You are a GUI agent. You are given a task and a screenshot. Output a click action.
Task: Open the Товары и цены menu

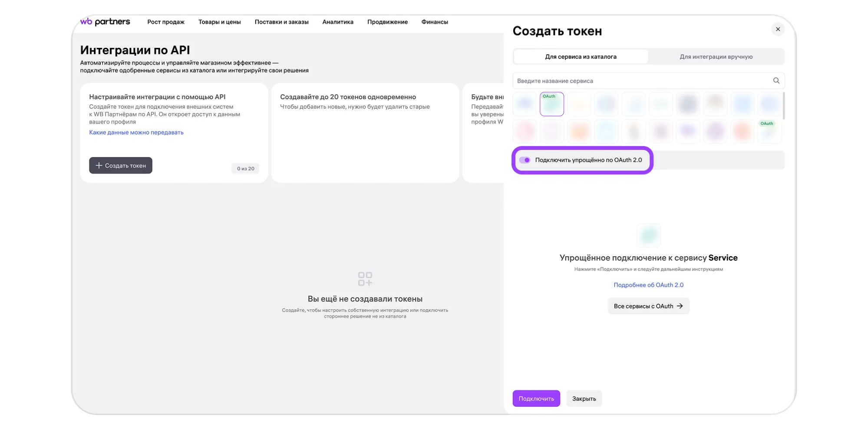[x=219, y=22]
